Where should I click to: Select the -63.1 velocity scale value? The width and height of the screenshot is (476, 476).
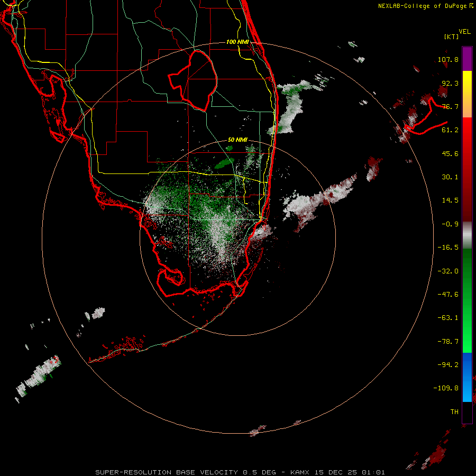tap(448, 318)
